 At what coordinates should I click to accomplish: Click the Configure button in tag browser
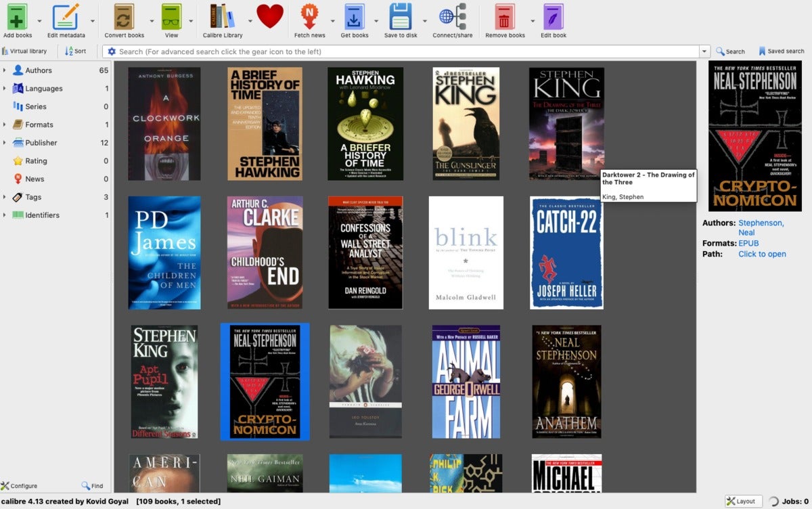pyautogui.click(x=19, y=486)
